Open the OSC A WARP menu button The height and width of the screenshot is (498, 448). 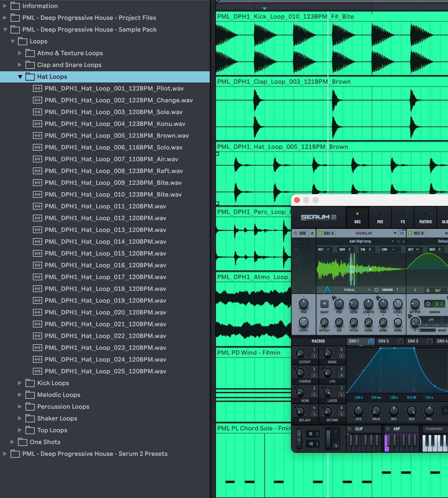[x=324, y=304]
